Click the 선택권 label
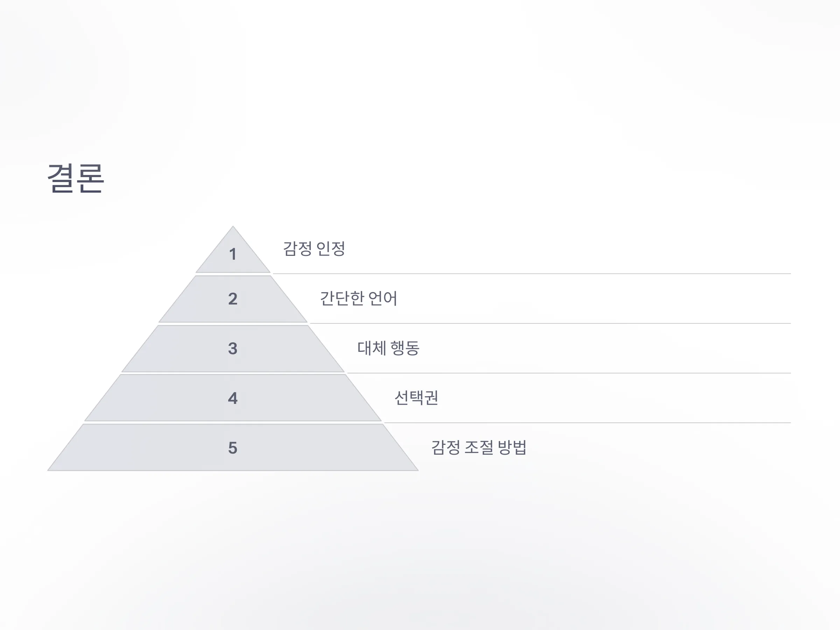 (x=416, y=398)
